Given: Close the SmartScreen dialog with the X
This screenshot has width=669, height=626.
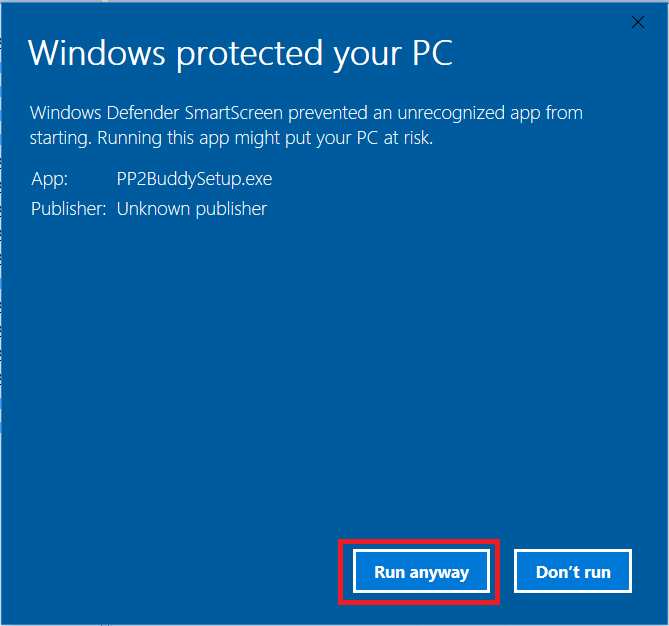Looking at the screenshot, I should 637,21.
